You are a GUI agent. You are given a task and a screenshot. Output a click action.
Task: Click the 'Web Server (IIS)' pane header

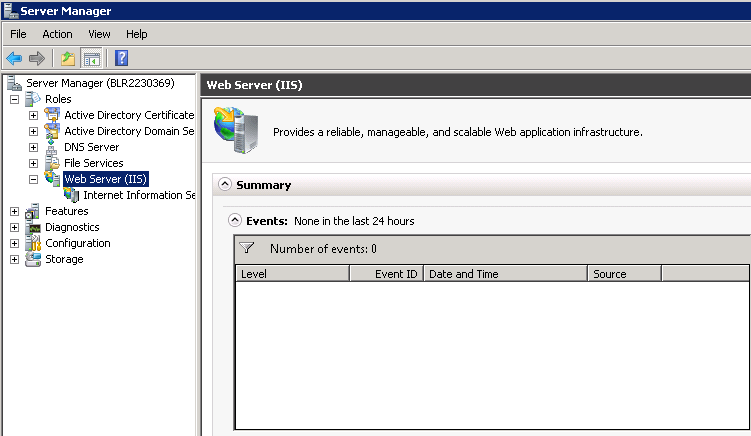pyautogui.click(x=254, y=85)
